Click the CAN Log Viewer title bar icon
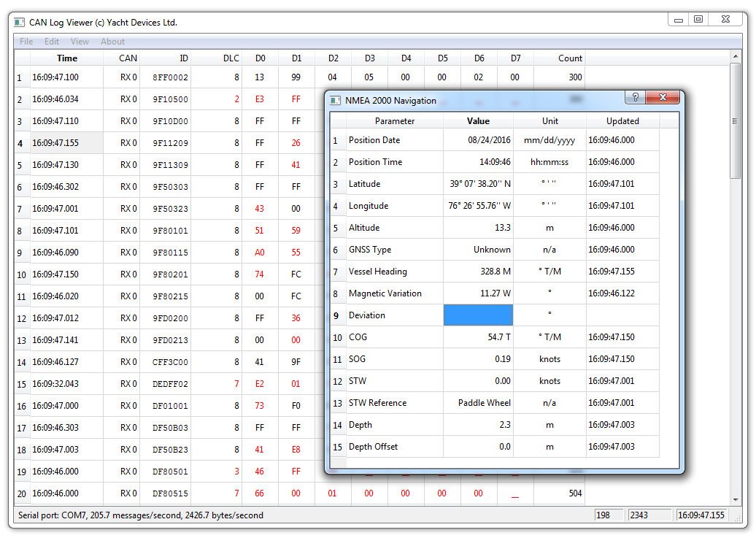 pos(19,22)
